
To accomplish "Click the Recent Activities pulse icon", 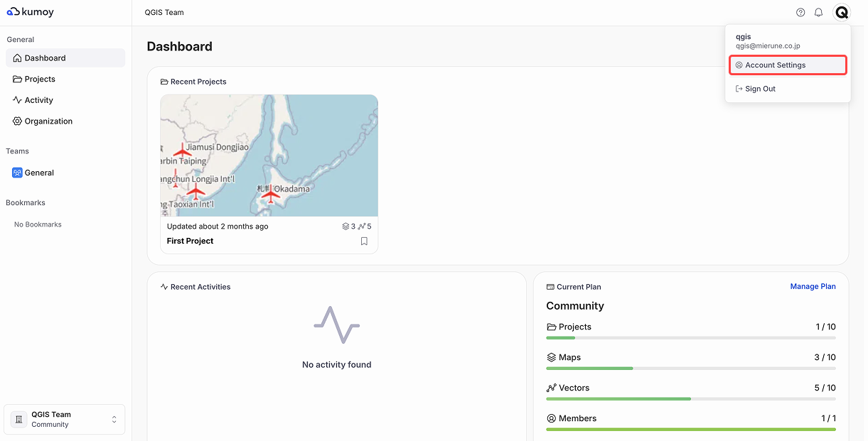I will pyautogui.click(x=164, y=287).
